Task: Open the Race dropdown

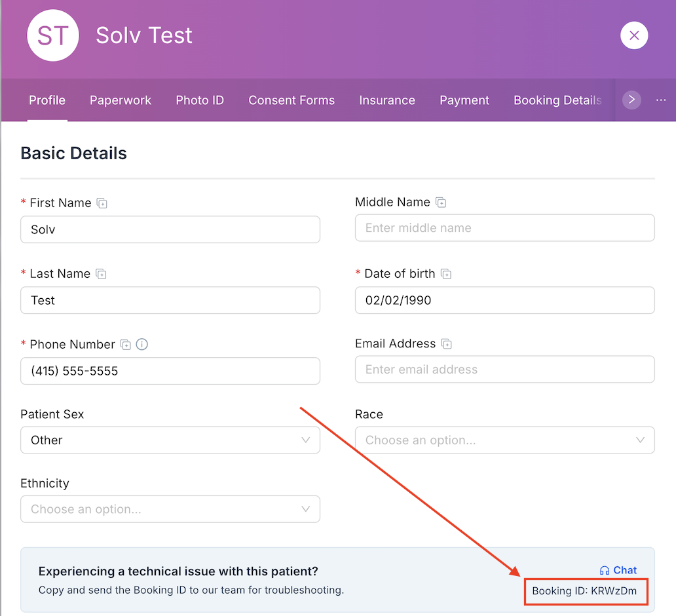Action: click(x=505, y=440)
